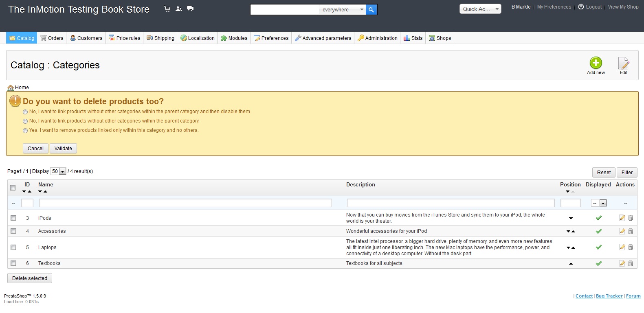The image size is (644, 313).
Task: Open the shopping cart icon in header
Action: coord(167,9)
